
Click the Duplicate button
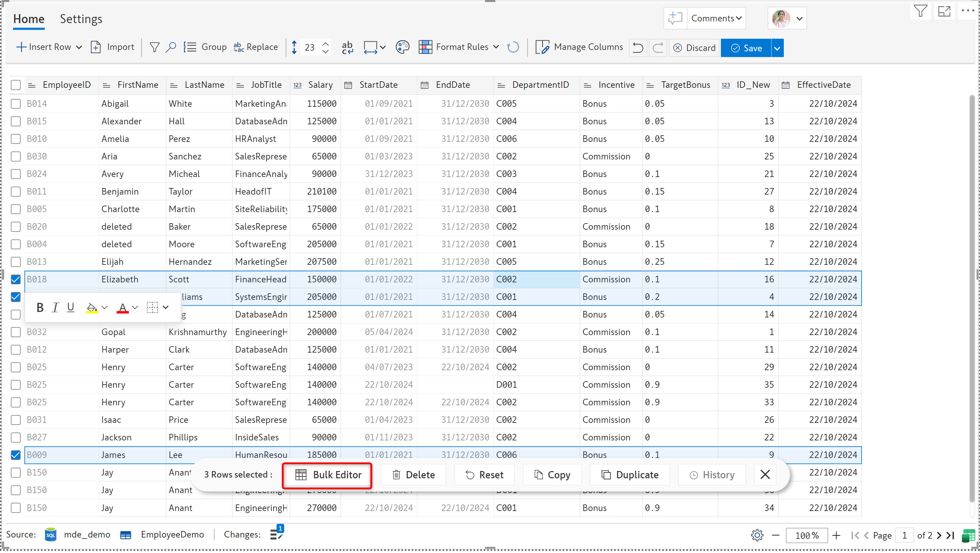coord(630,475)
